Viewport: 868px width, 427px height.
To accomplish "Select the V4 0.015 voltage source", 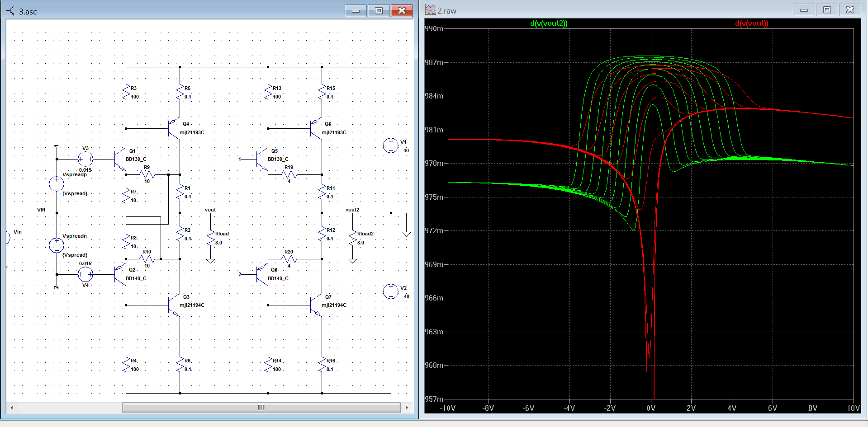I will [x=85, y=274].
